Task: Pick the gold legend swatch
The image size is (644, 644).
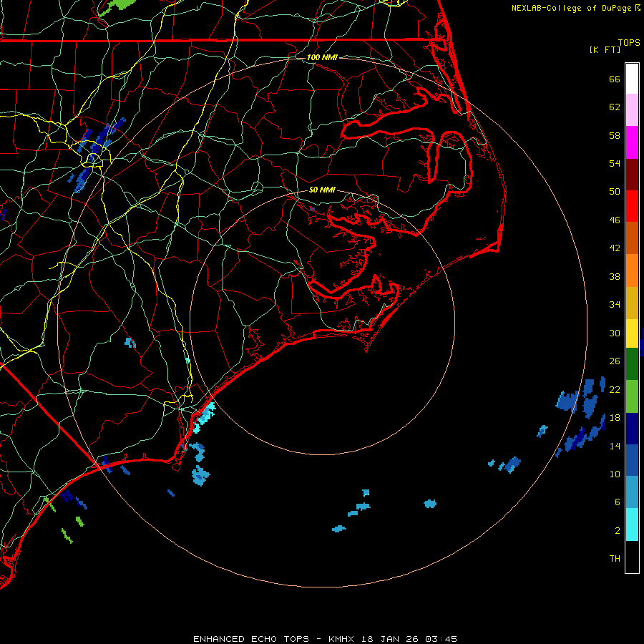Action: tap(632, 303)
